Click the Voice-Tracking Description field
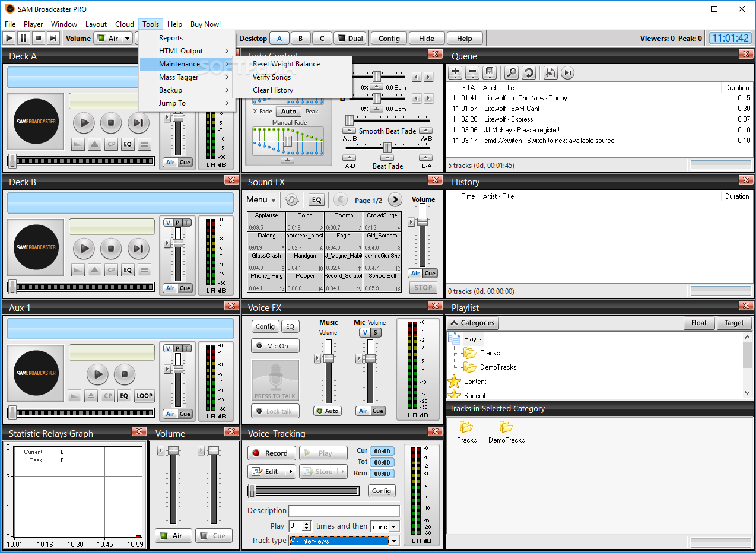The image size is (756, 553). tap(344, 511)
